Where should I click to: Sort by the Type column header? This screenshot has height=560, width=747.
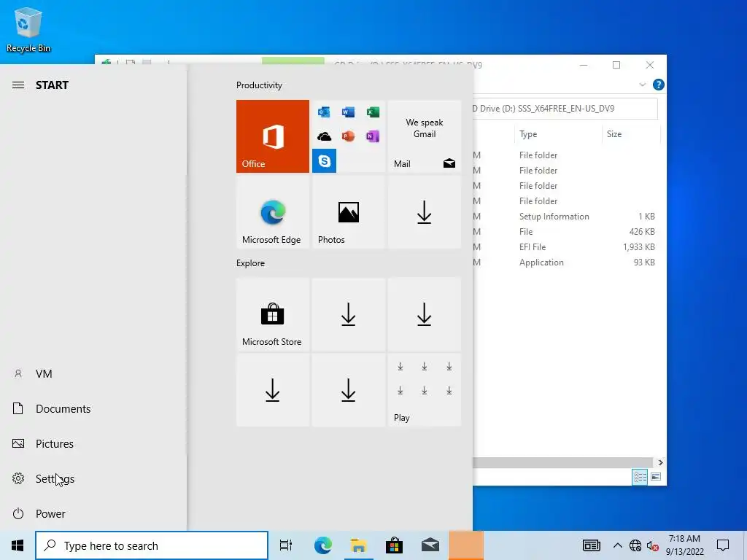pyautogui.click(x=558, y=134)
